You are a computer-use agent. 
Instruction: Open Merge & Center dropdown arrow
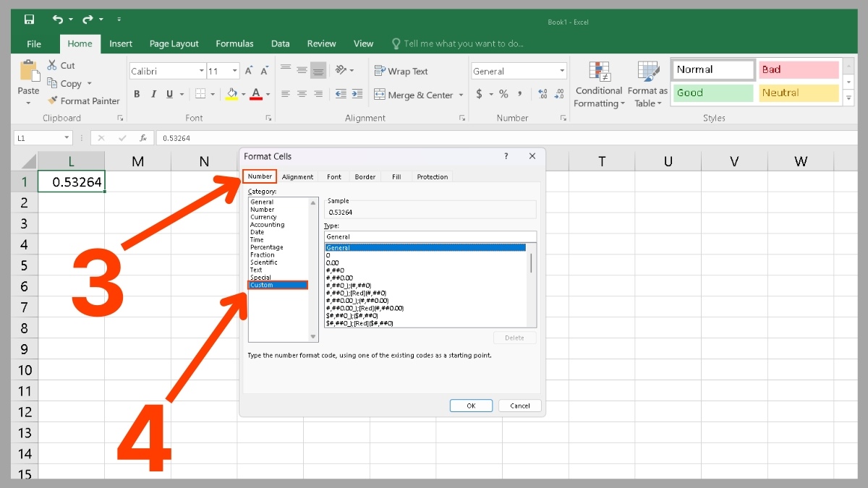(x=460, y=95)
